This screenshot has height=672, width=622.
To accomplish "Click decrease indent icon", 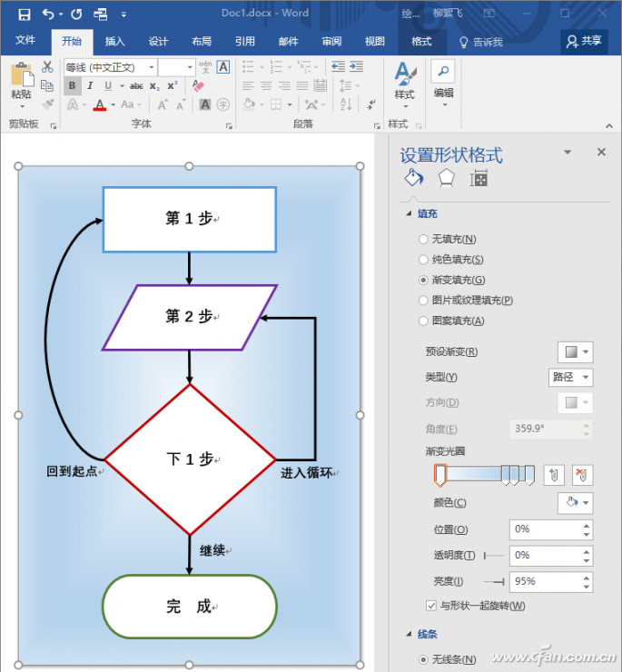I will [x=338, y=66].
